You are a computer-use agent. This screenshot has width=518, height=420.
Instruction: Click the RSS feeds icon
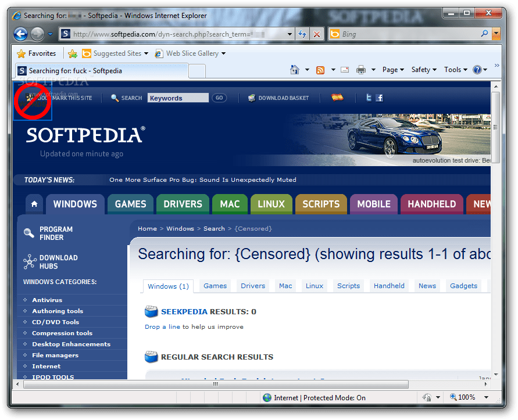point(320,70)
